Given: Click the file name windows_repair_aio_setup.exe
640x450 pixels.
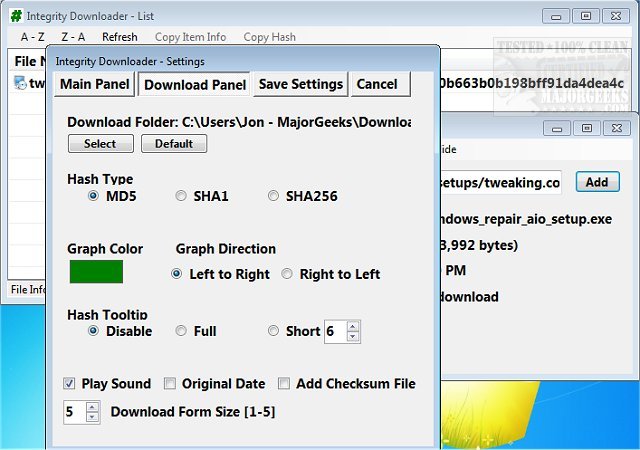Looking at the screenshot, I should (526, 219).
